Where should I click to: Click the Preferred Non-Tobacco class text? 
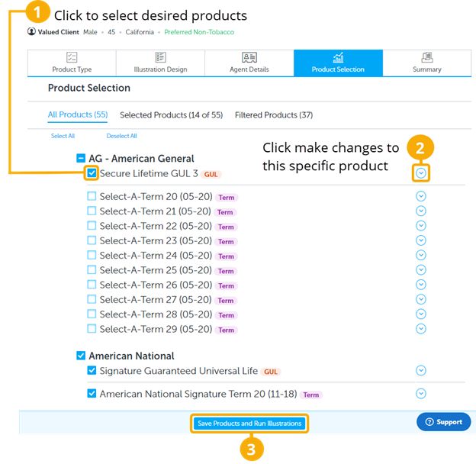199,32
